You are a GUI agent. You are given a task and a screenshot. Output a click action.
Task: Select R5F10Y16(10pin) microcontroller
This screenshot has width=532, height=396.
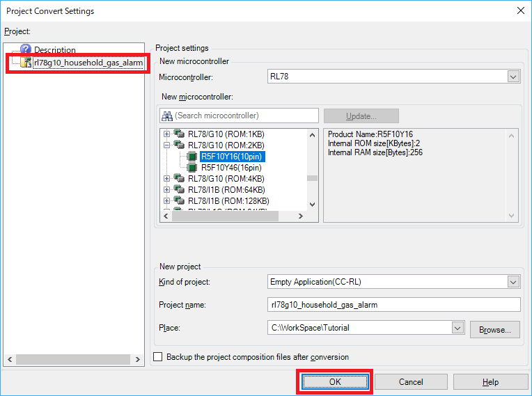(x=232, y=157)
